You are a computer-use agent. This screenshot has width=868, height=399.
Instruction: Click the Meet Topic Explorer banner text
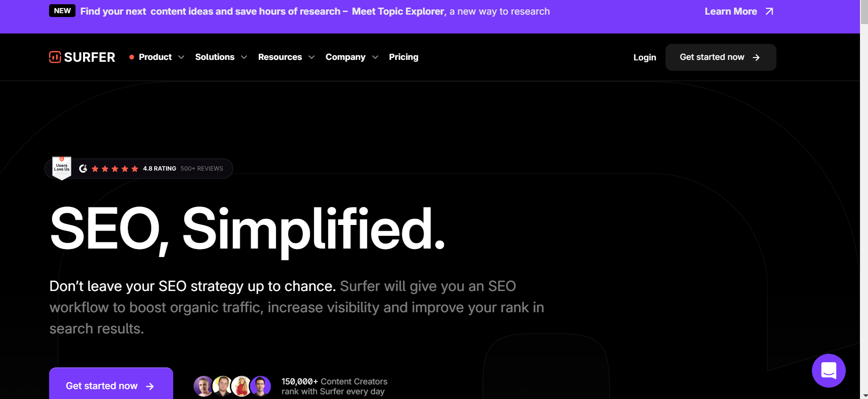coord(398,11)
